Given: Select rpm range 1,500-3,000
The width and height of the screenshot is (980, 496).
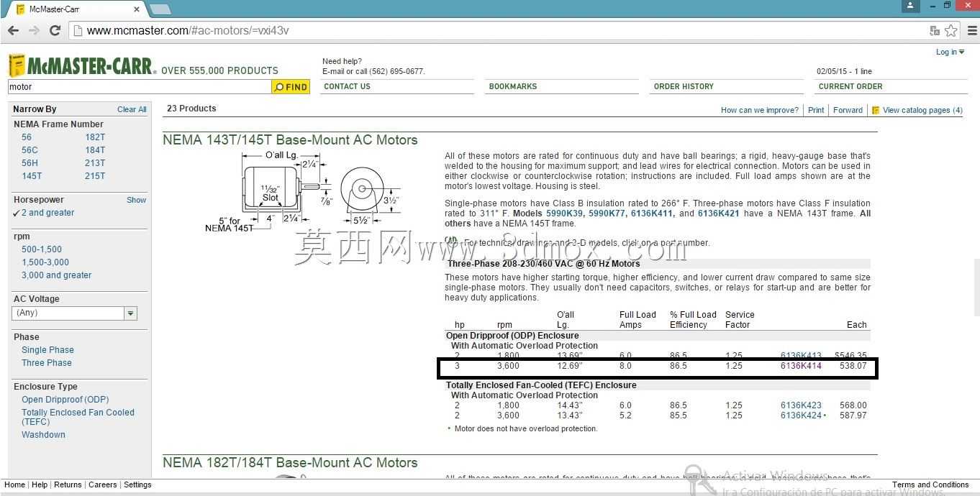Looking at the screenshot, I should click(x=45, y=262).
